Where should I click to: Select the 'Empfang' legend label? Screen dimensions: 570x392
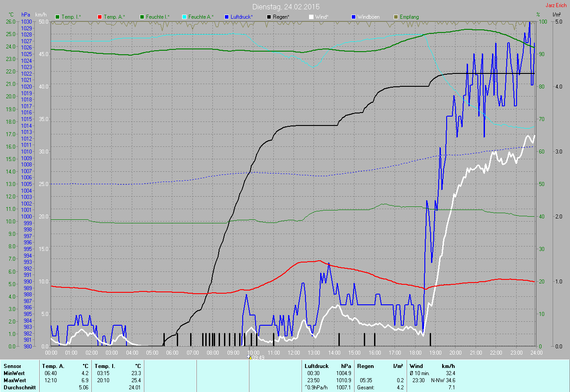pyautogui.click(x=409, y=17)
